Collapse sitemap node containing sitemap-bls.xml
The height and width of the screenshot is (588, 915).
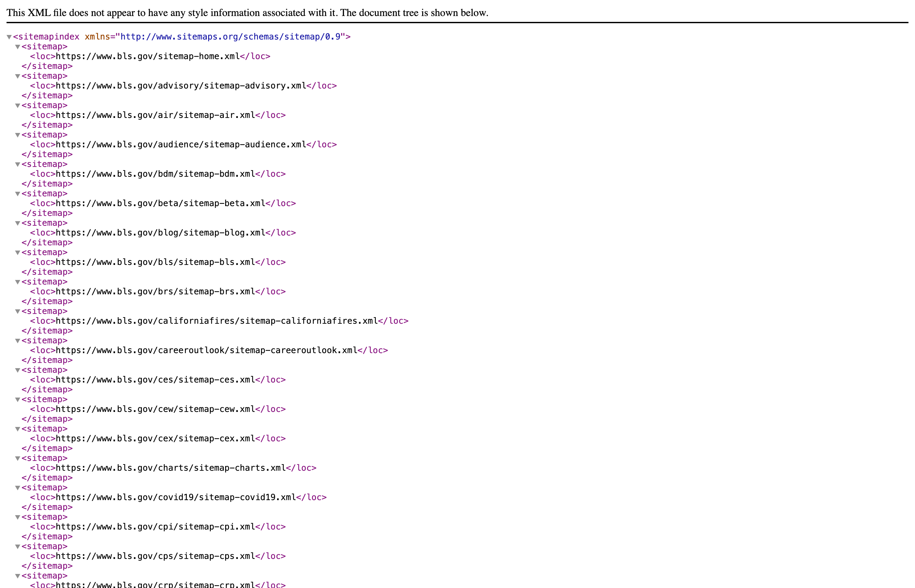click(18, 253)
